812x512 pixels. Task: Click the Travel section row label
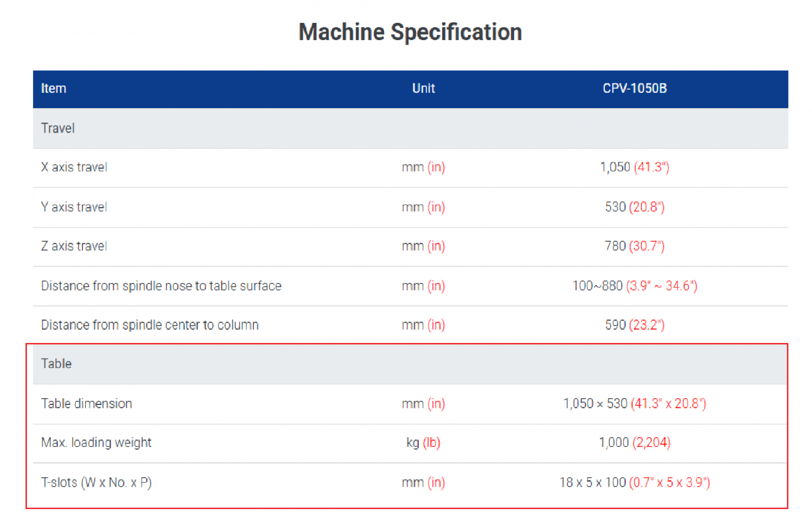tap(58, 128)
